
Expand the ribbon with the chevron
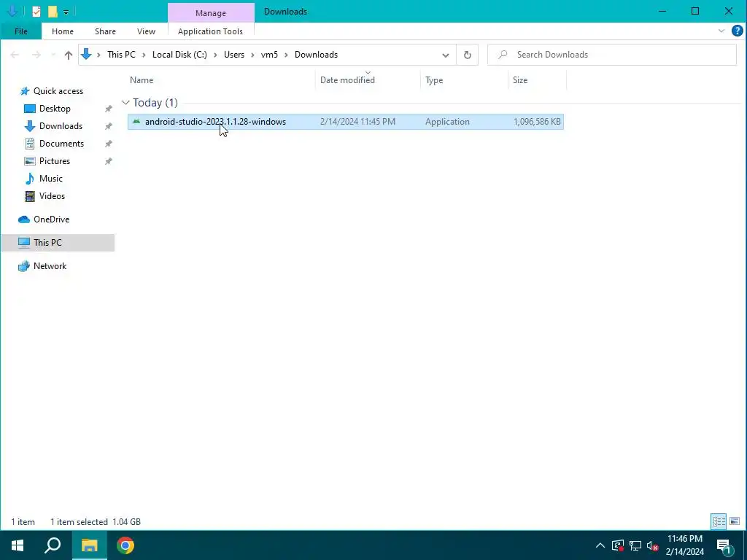point(721,31)
